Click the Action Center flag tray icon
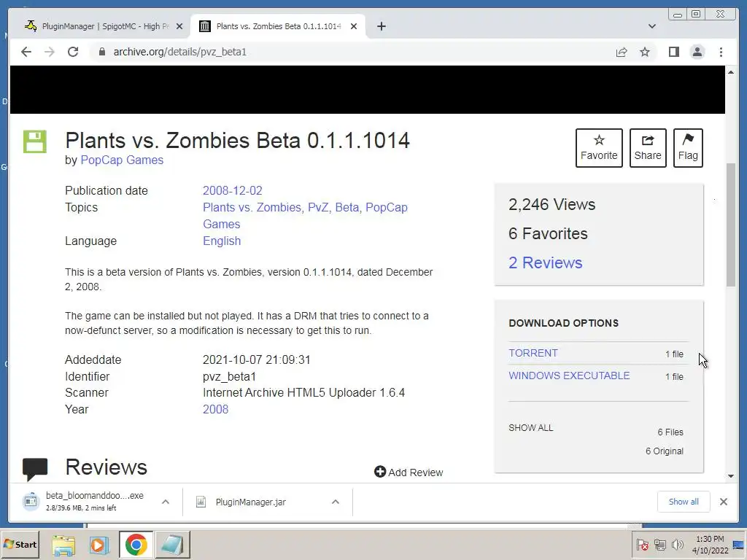This screenshot has width=747, height=560. [642, 545]
